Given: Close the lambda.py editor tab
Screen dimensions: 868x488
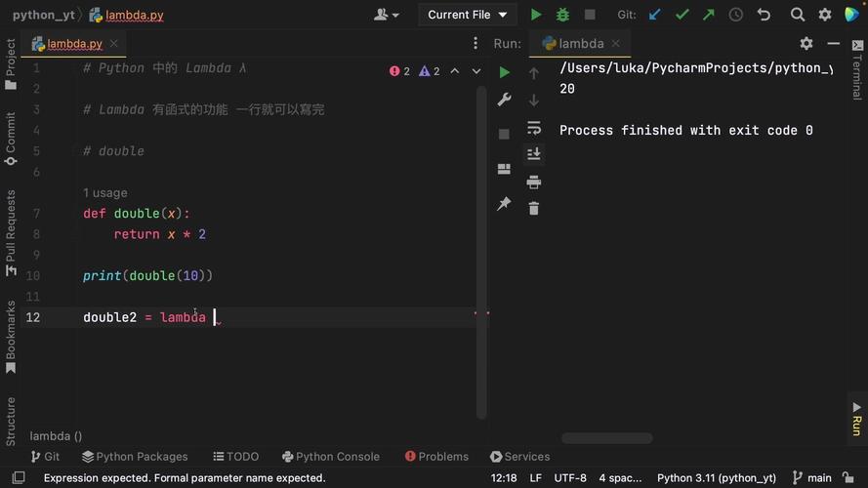Looking at the screenshot, I should point(113,43).
